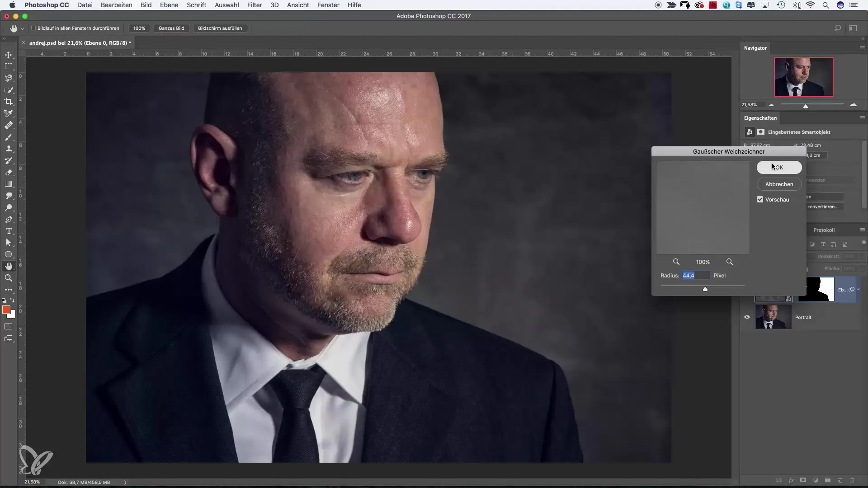Image resolution: width=868 pixels, height=488 pixels.
Task: Select the Crop tool
Action: coord(9,102)
